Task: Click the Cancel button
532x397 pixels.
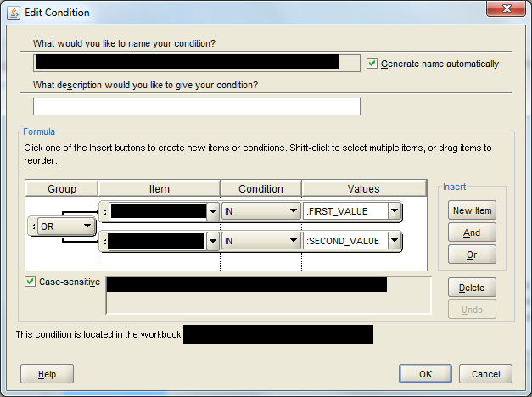Action: pyautogui.click(x=485, y=374)
